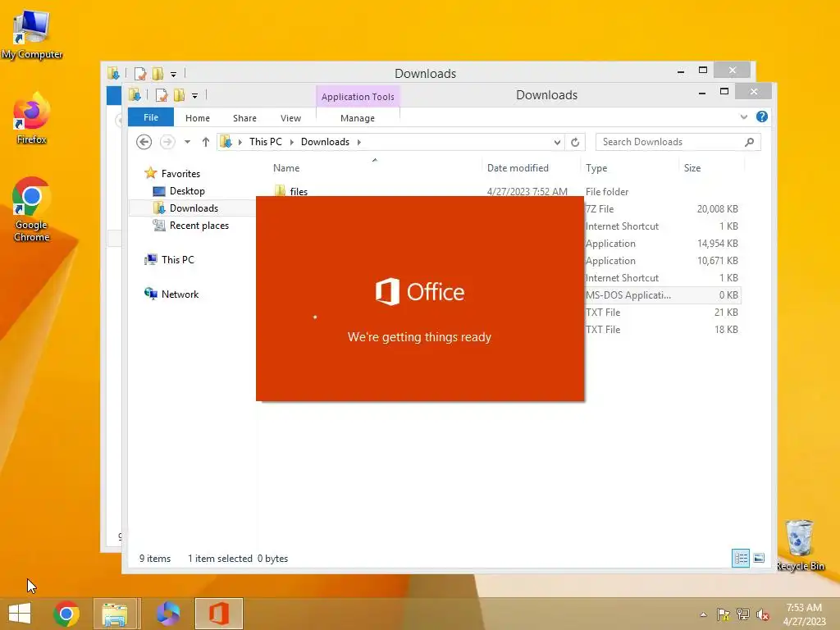
Task: Expand the chevron after Downloads breadcrumb
Action: click(x=358, y=142)
